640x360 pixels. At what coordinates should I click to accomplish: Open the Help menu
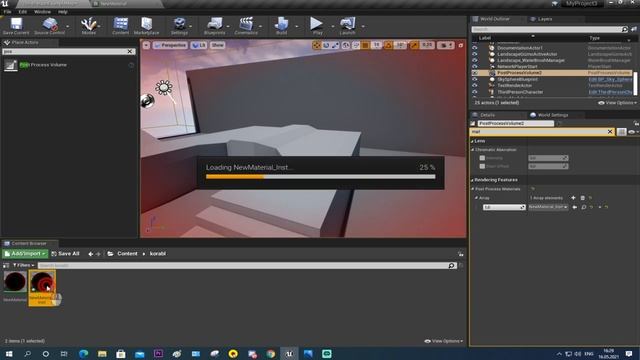coord(62,12)
